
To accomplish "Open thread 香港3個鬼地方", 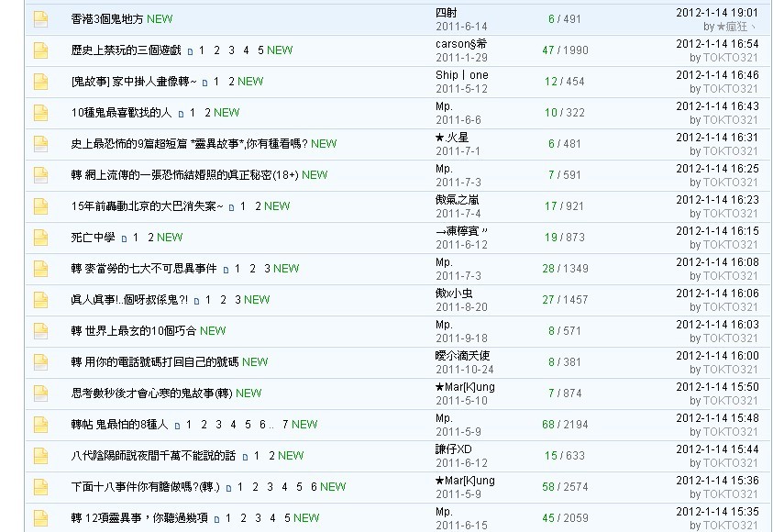I will (x=107, y=19).
